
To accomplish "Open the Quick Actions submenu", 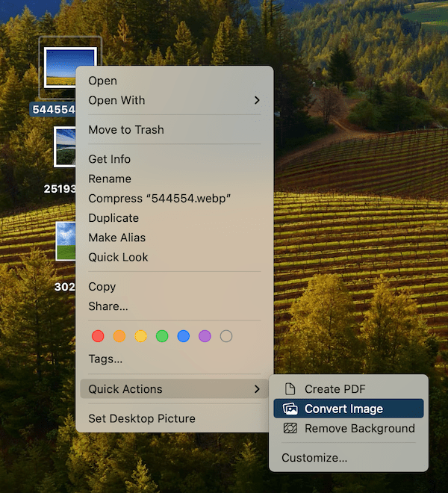I will pyautogui.click(x=175, y=389).
